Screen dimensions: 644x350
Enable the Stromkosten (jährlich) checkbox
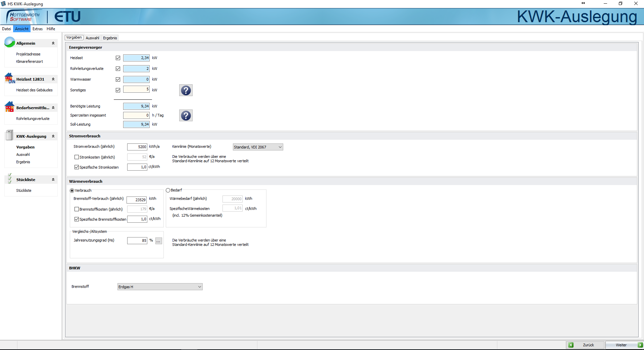77,157
